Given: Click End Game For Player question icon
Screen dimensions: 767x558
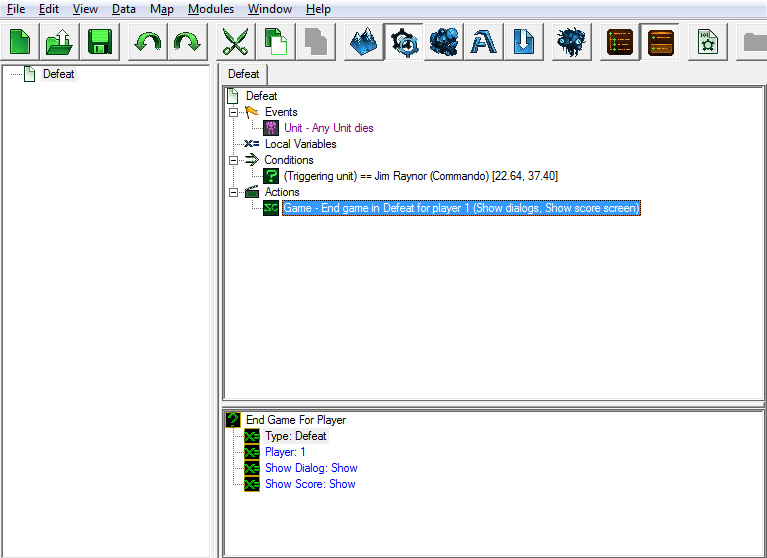Looking at the screenshot, I should [233, 420].
